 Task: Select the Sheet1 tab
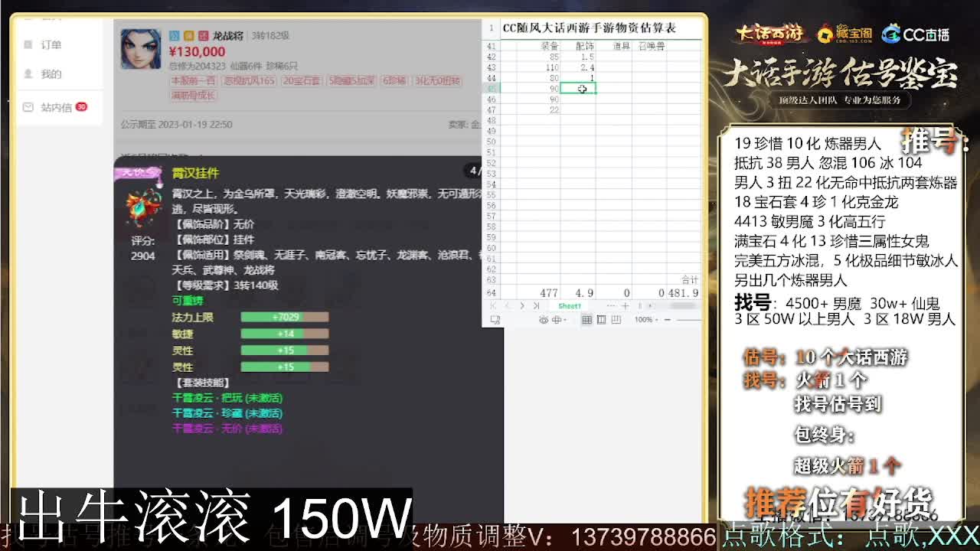570,306
